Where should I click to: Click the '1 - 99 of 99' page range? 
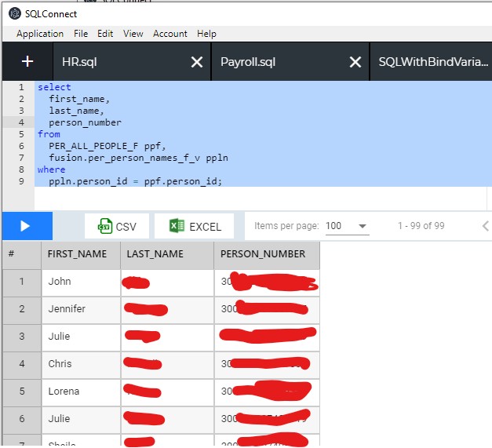421,226
